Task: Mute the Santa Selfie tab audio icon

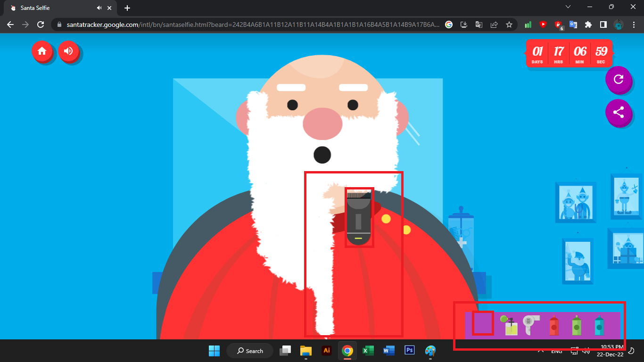Action: coord(99,8)
